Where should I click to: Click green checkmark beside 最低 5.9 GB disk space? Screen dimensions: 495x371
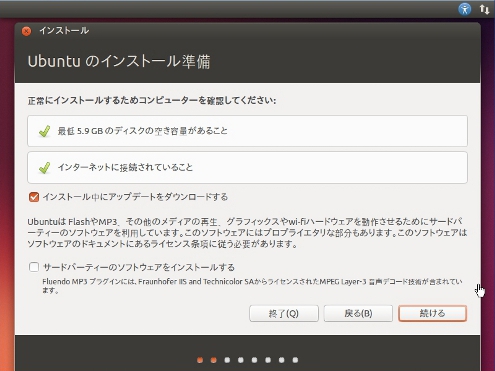pos(44,131)
